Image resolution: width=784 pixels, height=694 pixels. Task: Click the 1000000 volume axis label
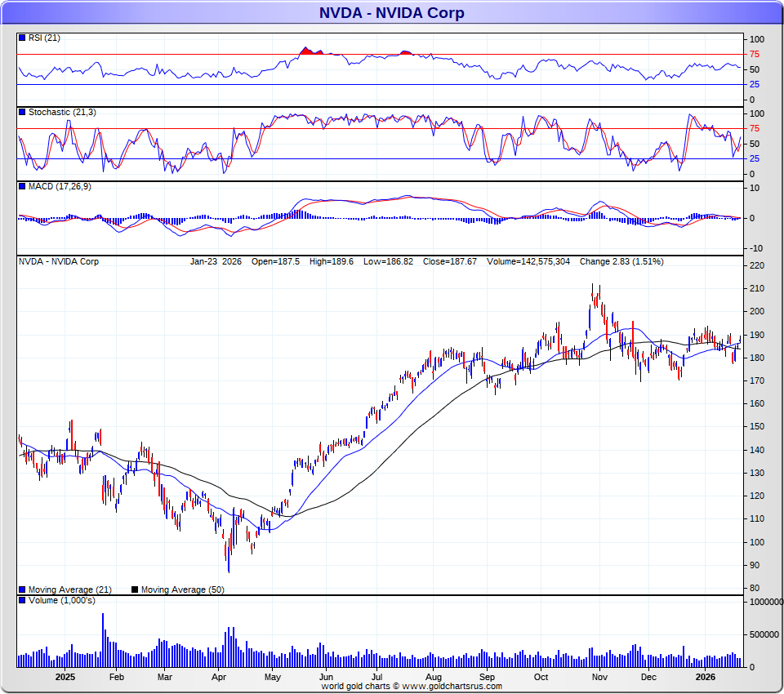[x=767, y=602]
